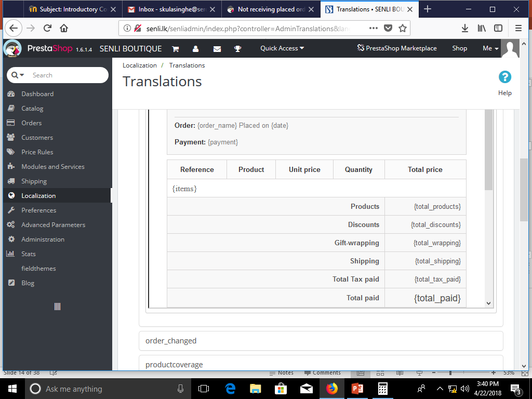The width and height of the screenshot is (532, 399).
Task: Open PowerPoint from the taskbar
Action: pos(357,389)
